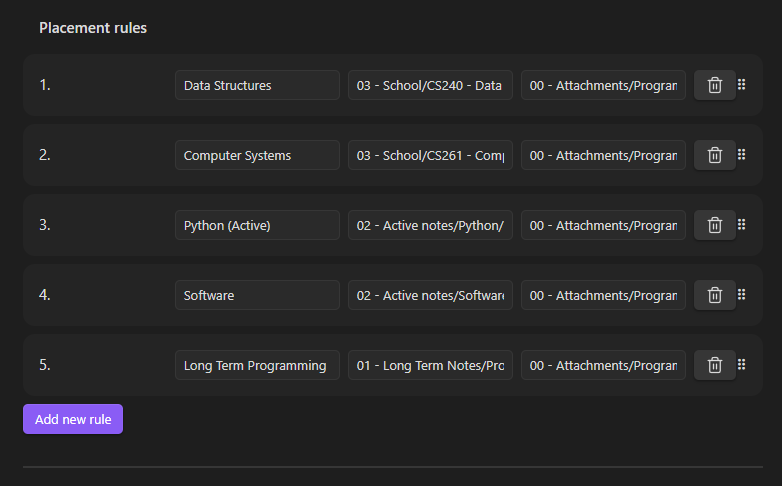782x486 pixels.
Task: Edit the 03 - School/CS240 path field
Action: pyautogui.click(x=430, y=85)
